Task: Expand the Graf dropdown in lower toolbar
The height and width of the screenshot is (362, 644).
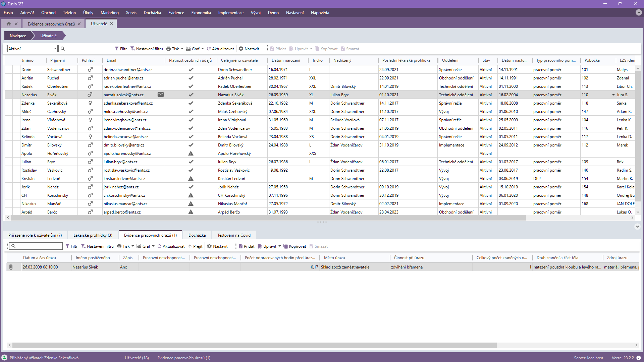Action: [153, 246]
